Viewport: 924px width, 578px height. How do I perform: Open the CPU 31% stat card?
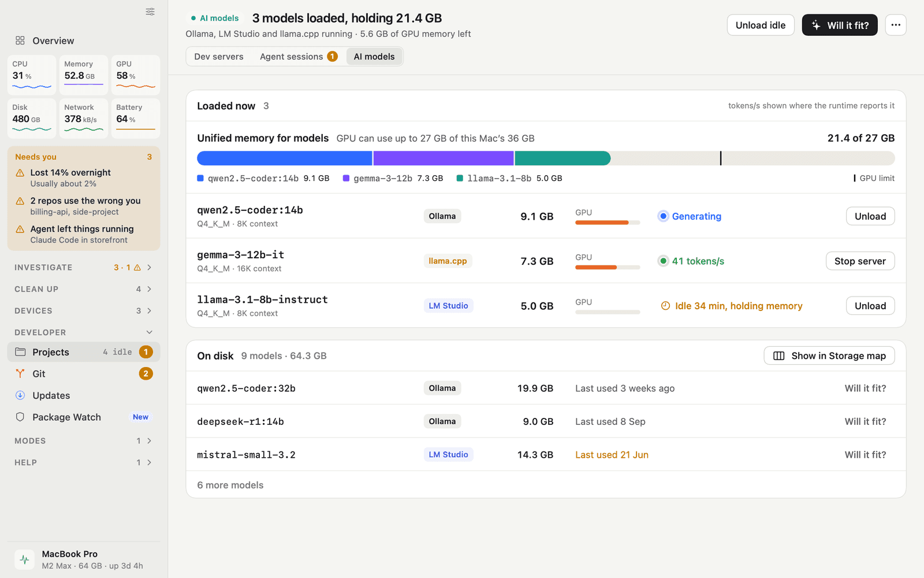tap(32, 75)
